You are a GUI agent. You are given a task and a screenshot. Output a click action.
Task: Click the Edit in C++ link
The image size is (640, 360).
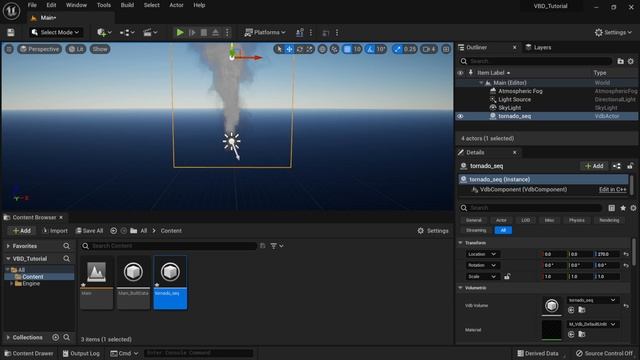(612, 189)
